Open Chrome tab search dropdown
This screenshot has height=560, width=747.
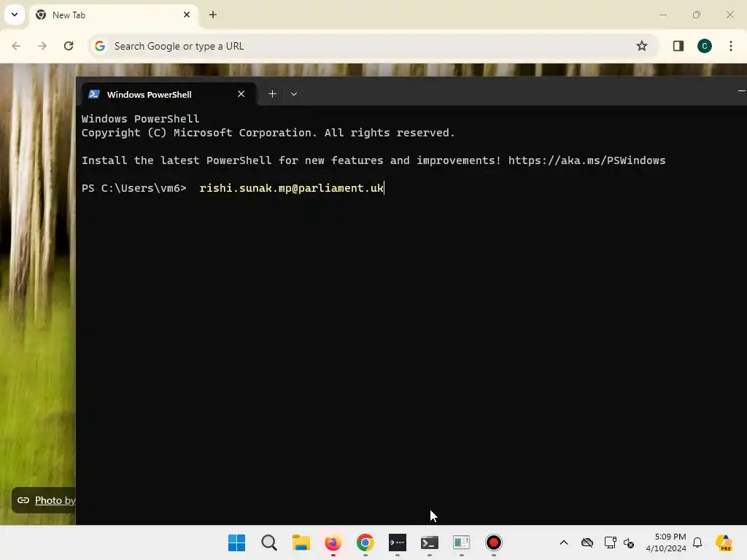pos(15,15)
